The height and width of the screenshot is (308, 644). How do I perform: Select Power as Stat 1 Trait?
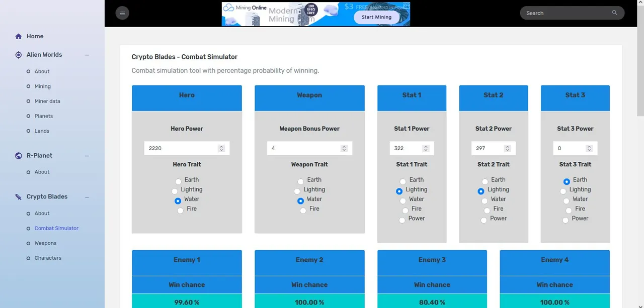(x=402, y=220)
